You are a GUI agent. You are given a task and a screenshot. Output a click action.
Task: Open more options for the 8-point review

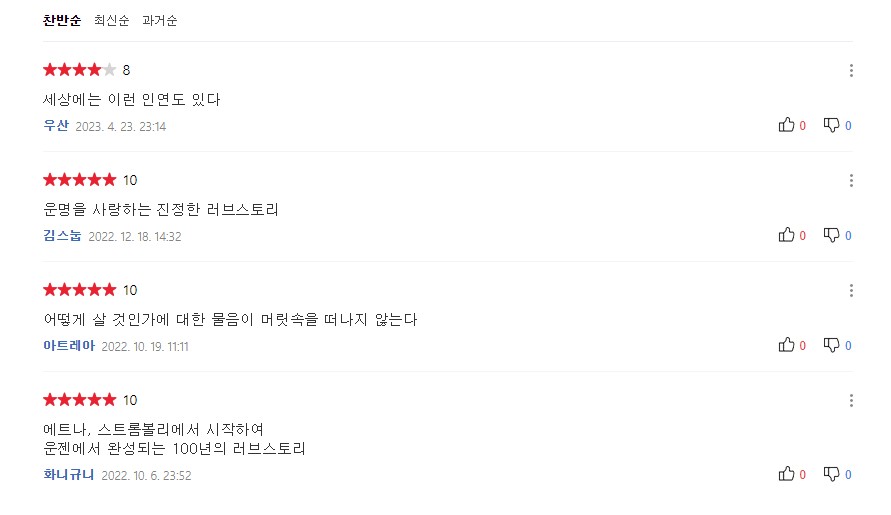pyautogui.click(x=851, y=70)
